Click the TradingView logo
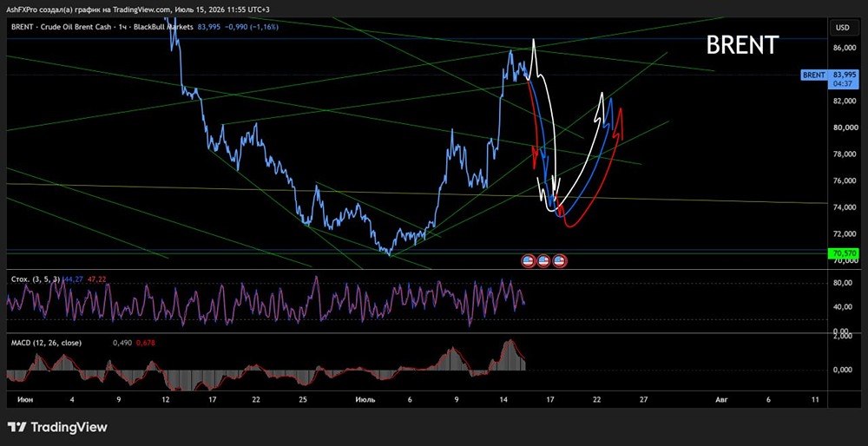Image resolution: width=868 pixels, height=446 pixels. click(57, 427)
